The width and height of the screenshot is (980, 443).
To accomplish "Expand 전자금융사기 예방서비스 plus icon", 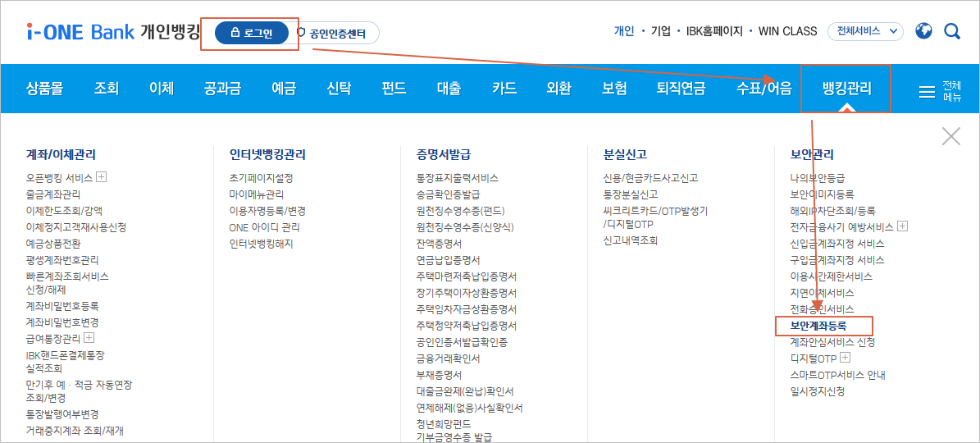I will tap(902, 226).
